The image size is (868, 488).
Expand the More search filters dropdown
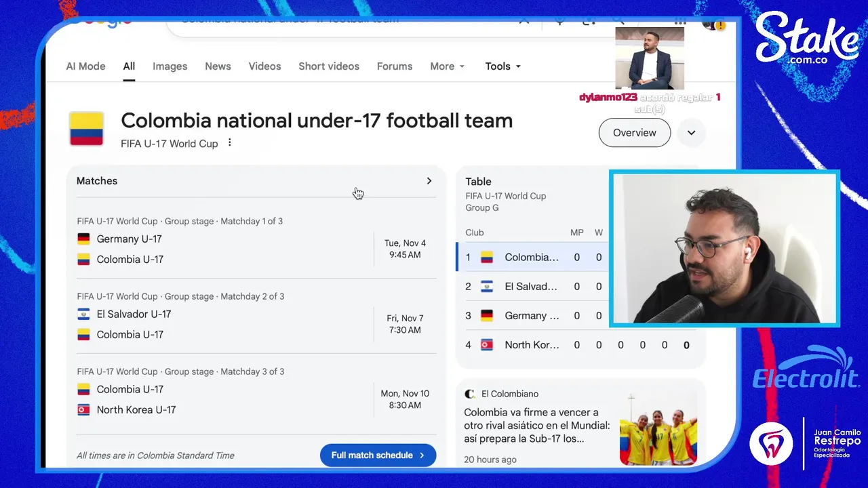coord(448,66)
